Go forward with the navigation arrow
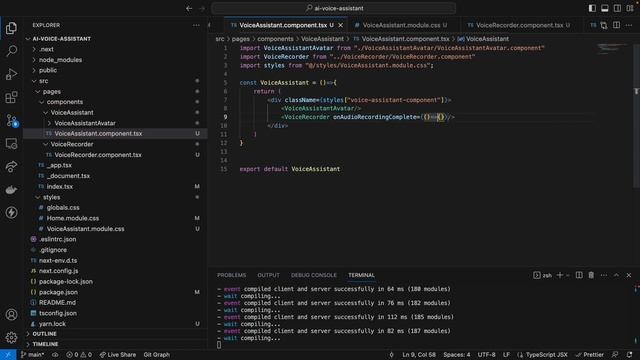The width and height of the screenshot is (640, 360). coord(202,8)
